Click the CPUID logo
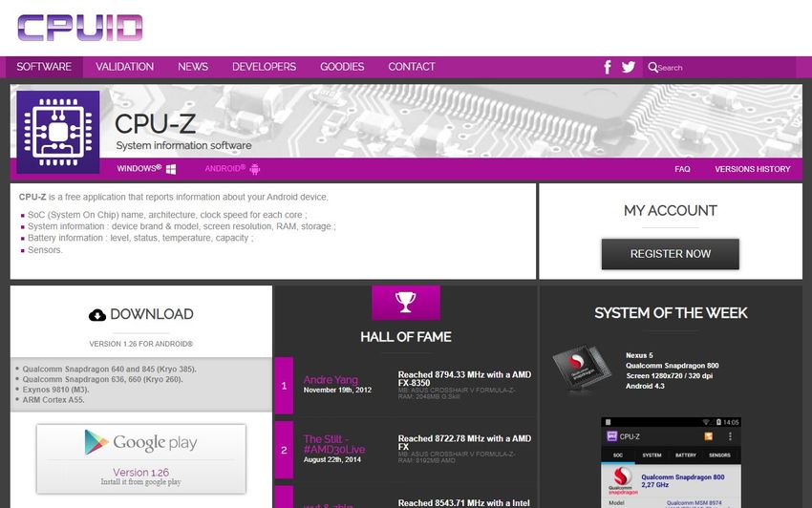This screenshot has width=812, height=508. 80,28
